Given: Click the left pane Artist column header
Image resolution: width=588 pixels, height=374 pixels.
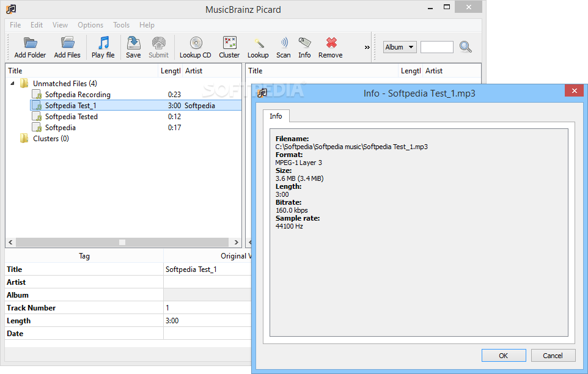Looking at the screenshot, I should coord(212,71).
